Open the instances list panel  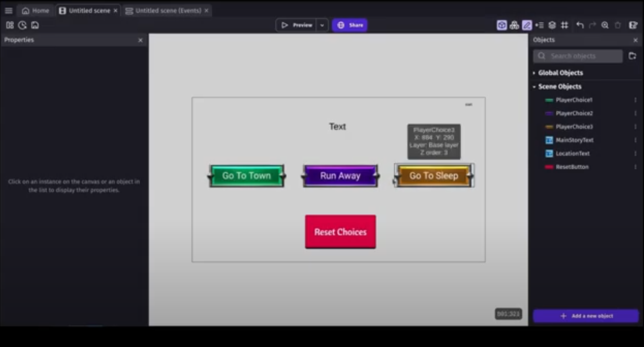pos(539,25)
